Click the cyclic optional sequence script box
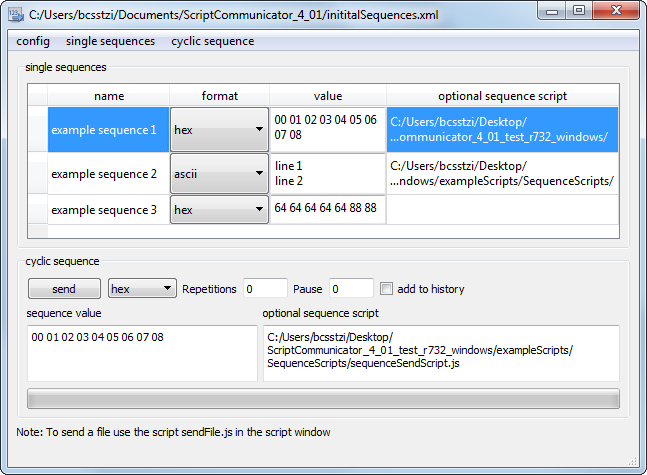This screenshot has width=647, height=475. pyautogui.click(x=441, y=353)
